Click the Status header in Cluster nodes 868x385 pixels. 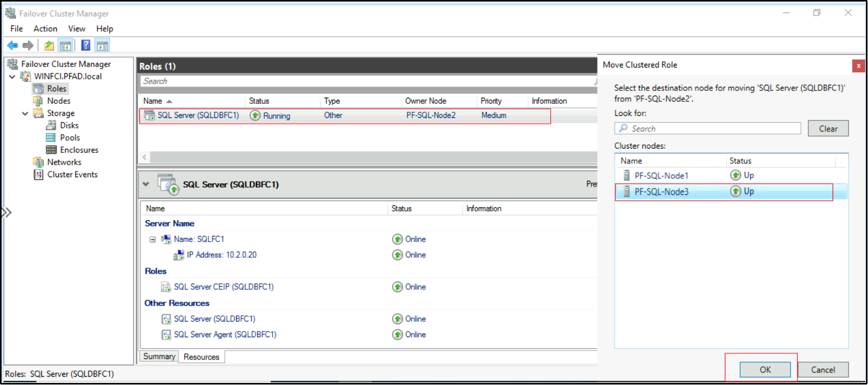click(x=740, y=161)
